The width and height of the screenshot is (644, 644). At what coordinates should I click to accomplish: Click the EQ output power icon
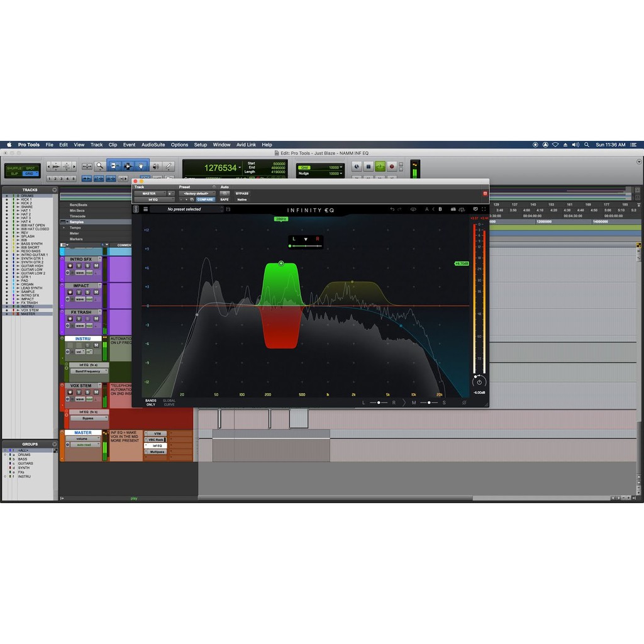[479, 382]
